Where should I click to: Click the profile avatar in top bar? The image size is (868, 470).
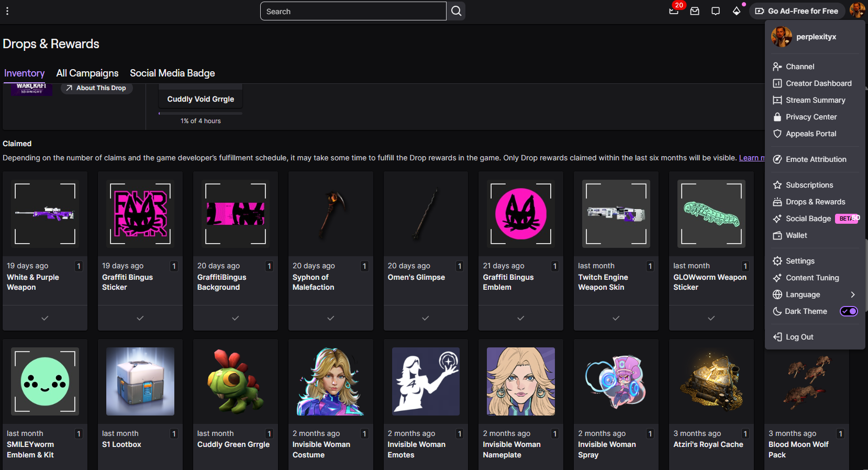[x=856, y=10]
